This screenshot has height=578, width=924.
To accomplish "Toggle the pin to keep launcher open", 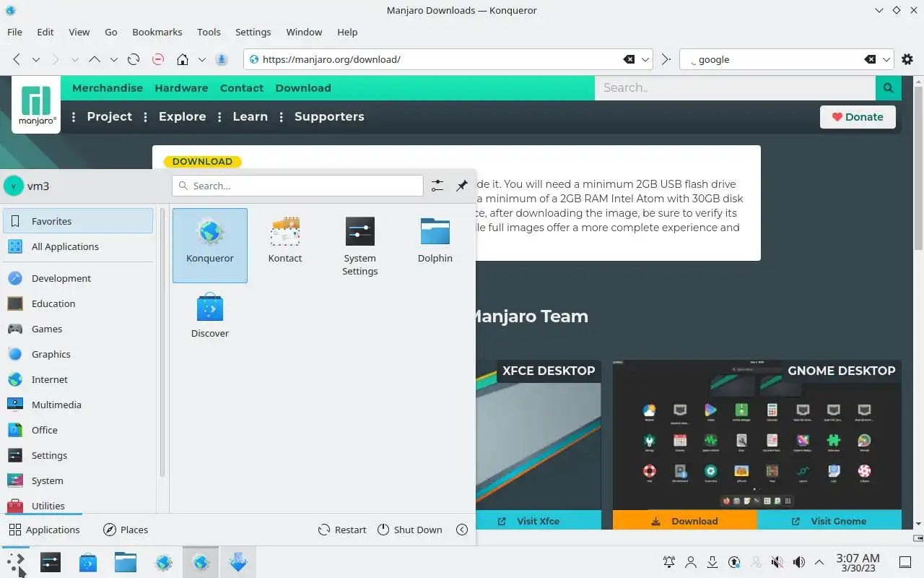I will point(462,186).
